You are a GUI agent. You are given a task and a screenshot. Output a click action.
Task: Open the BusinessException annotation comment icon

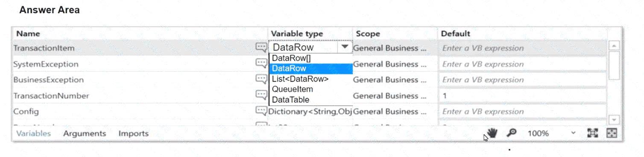261,80
